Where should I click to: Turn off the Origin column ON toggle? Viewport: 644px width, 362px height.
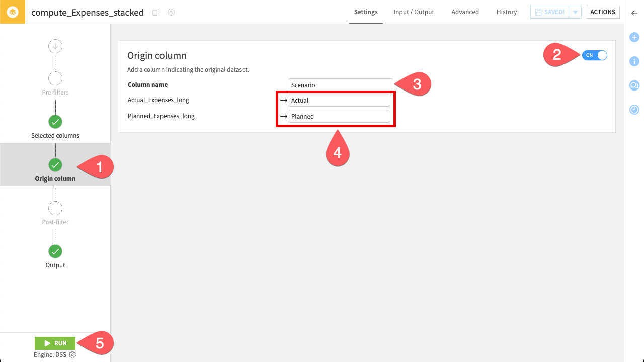click(594, 55)
